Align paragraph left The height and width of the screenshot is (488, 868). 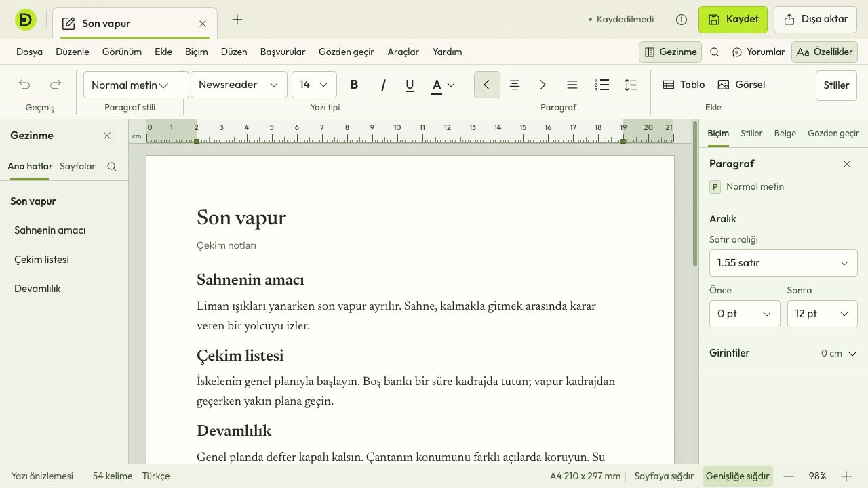pos(487,85)
